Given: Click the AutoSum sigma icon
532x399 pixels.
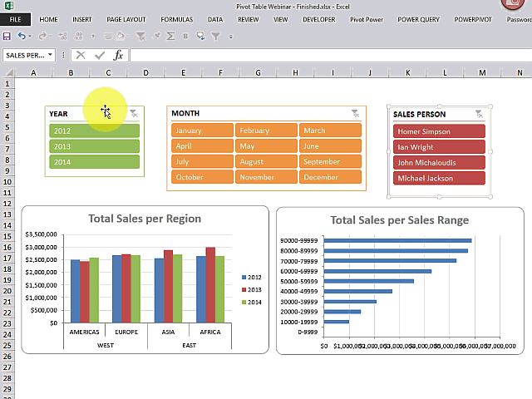Looking at the screenshot, I should click(x=170, y=36).
